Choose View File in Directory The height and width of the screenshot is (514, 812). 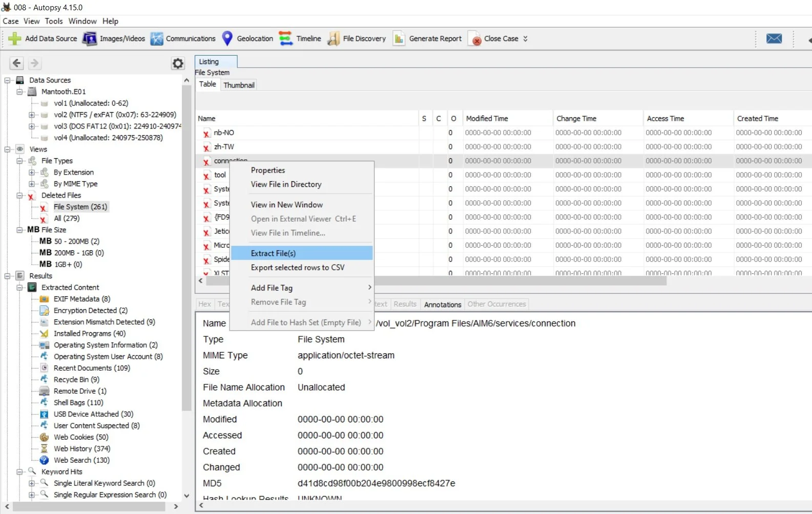302,184
